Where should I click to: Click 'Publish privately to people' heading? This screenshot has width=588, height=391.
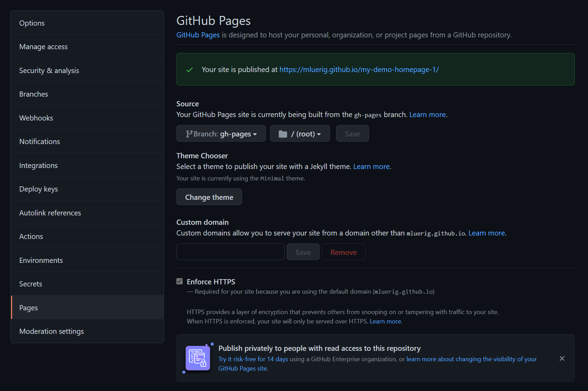320,348
